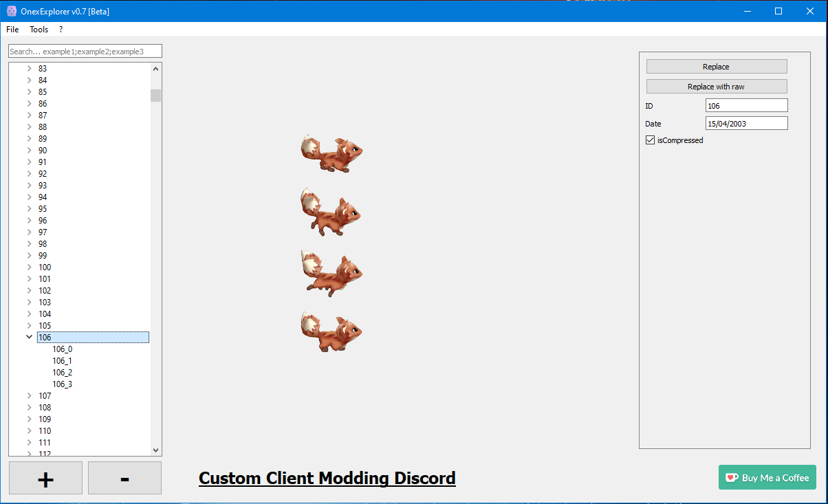This screenshot has width=828, height=504.
Task: Select the 106_2 tree item
Action: 63,373
